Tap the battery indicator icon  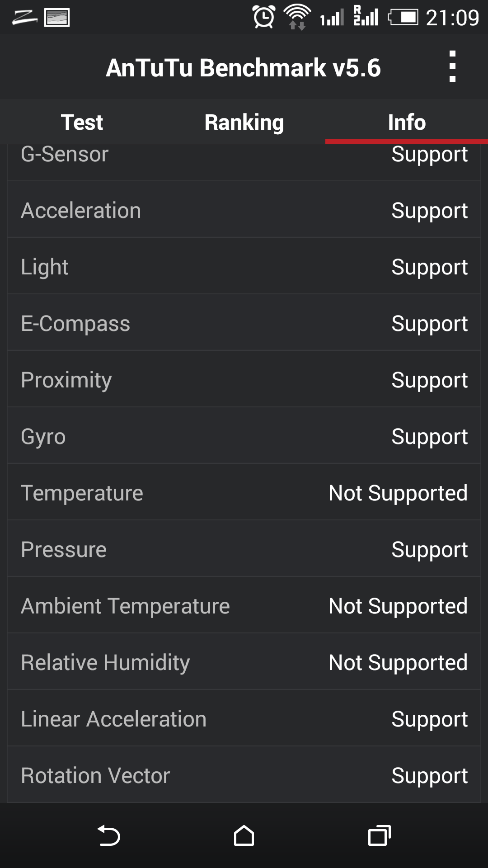[403, 18]
